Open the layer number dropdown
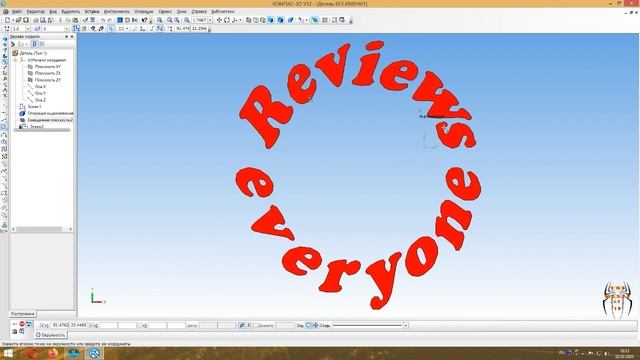The height and width of the screenshot is (360, 640). click(x=67, y=29)
